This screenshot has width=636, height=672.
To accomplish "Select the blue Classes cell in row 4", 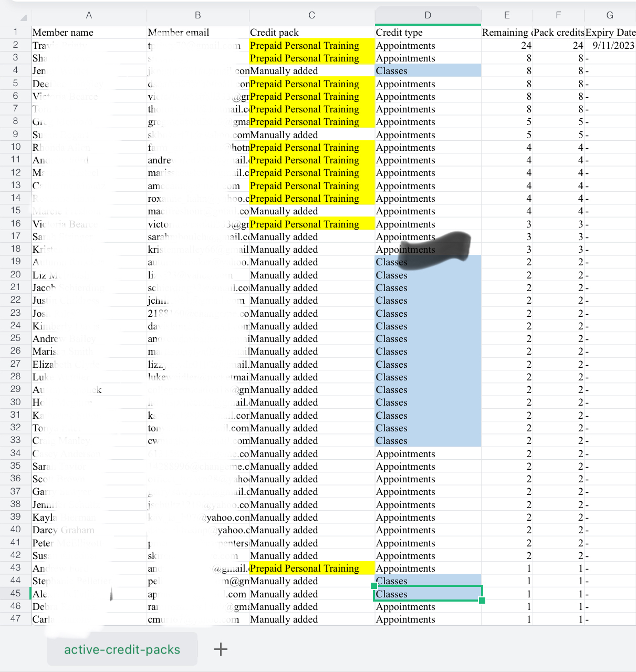I will point(428,70).
